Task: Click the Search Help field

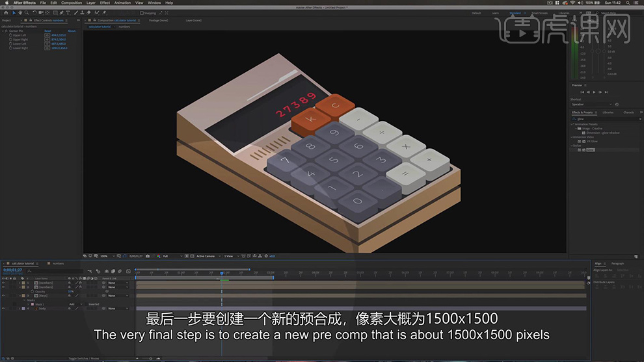Action: click(619, 13)
